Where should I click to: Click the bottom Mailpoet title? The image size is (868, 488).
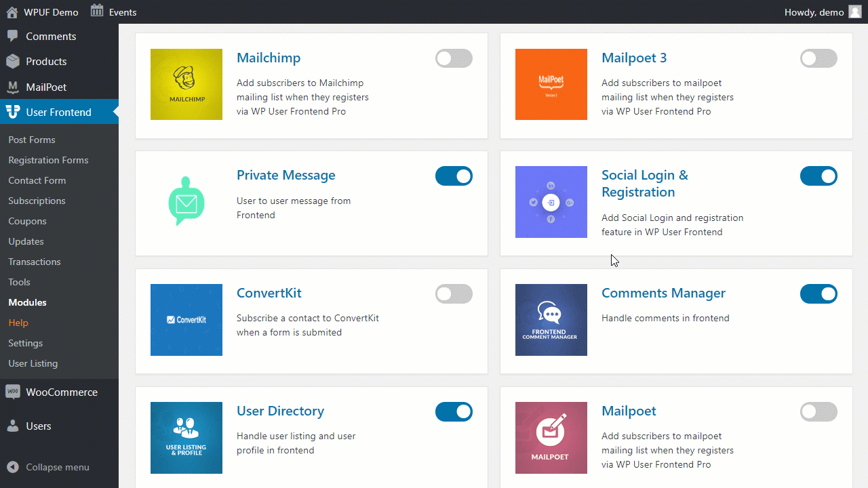(629, 411)
